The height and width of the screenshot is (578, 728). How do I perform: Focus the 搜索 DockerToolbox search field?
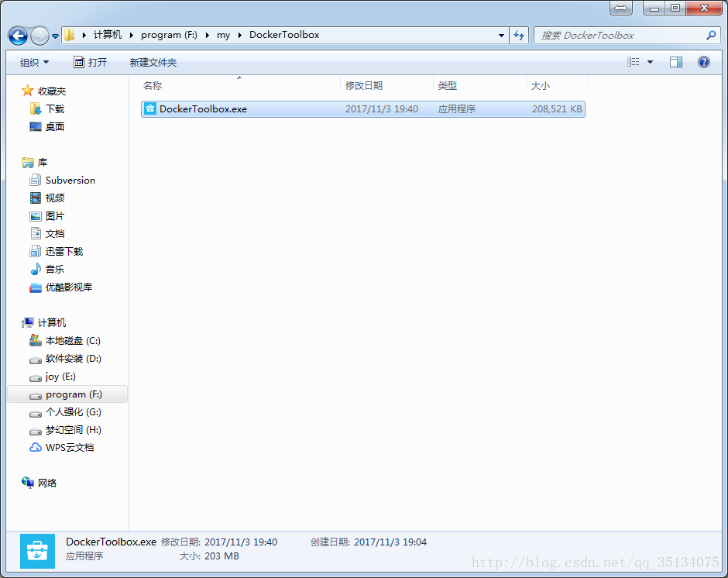point(620,36)
